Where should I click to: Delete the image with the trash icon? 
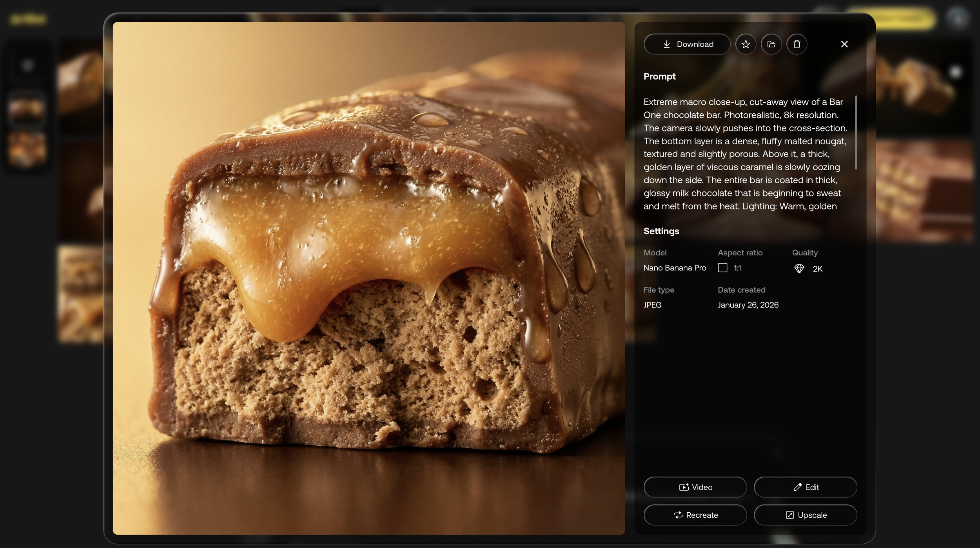[797, 44]
